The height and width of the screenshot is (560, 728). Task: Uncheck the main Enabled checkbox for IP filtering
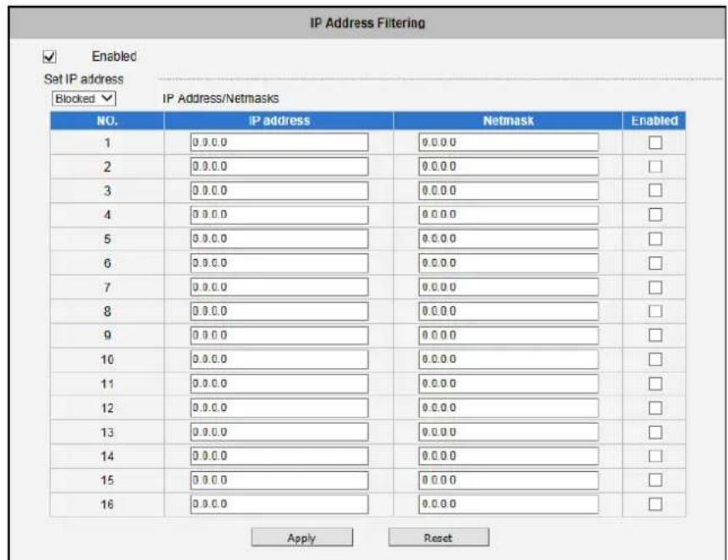click(49, 57)
